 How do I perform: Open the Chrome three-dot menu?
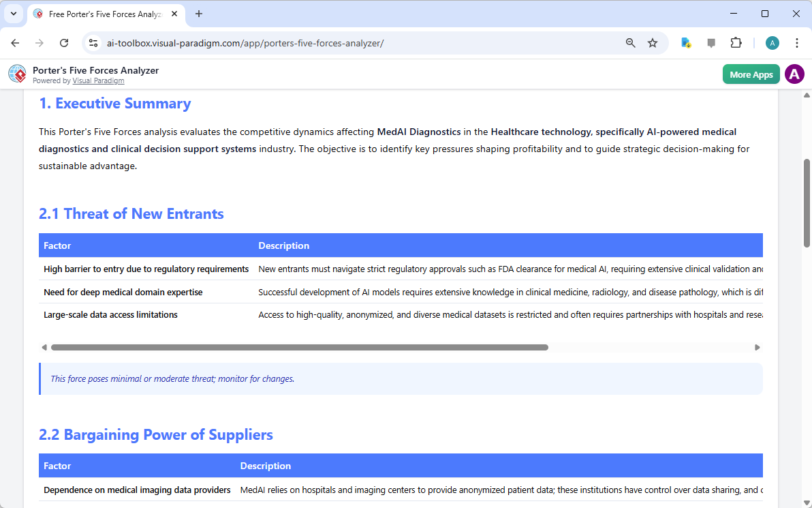coord(797,42)
